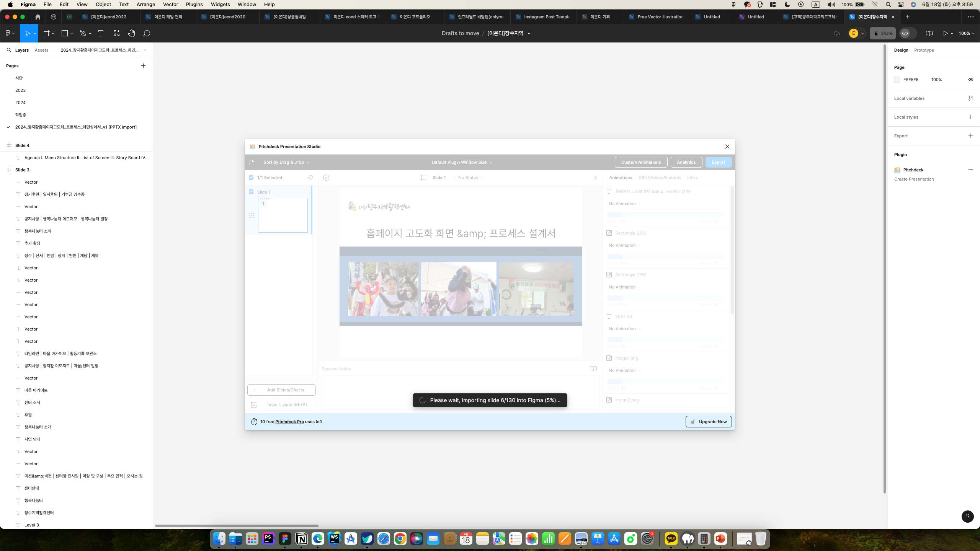The width and height of the screenshot is (980, 551).
Task: Open Sort by Drag & Drop dropdown
Action: click(x=286, y=162)
